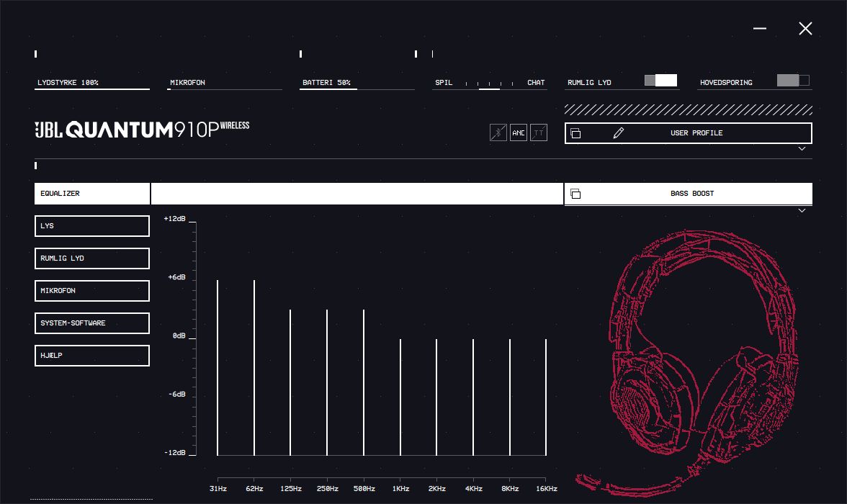
Task: Click the -12dB axis label
Action: (174, 453)
